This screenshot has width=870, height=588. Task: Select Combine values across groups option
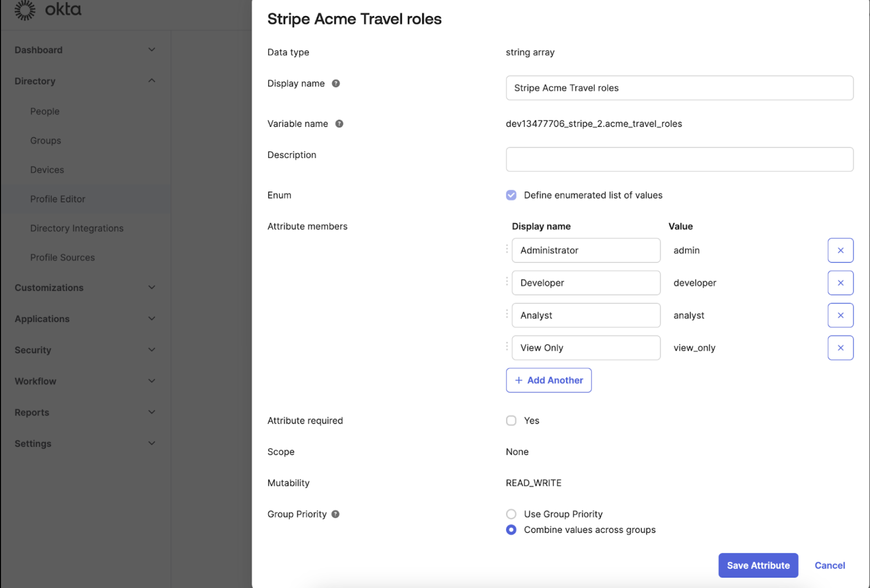click(x=511, y=530)
